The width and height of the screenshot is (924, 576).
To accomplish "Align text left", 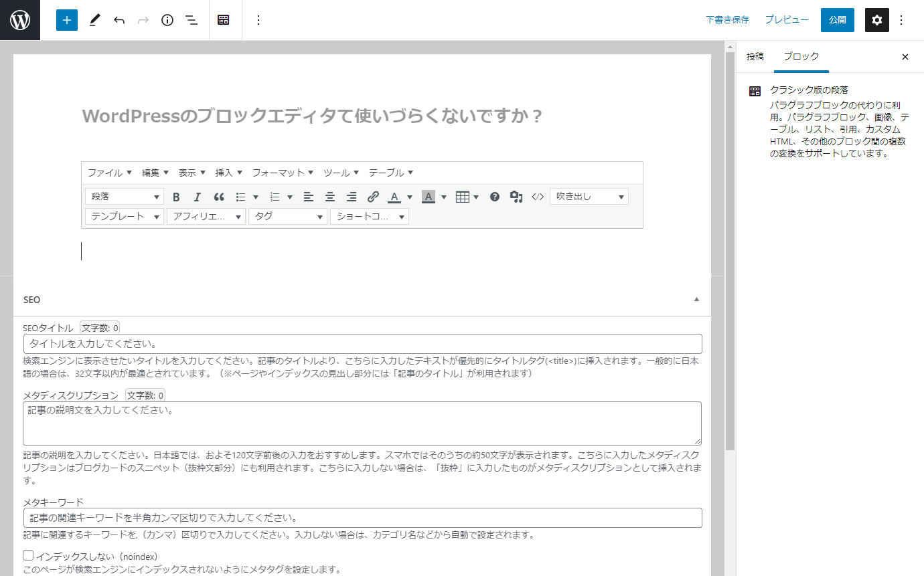I will 308,197.
